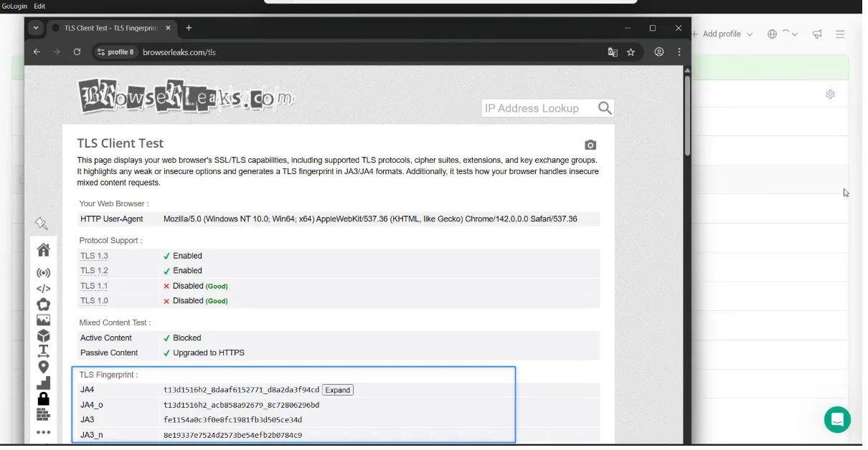The image size is (868, 450).
Task: Expand the JA4 fingerprint details
Action: click(x=337, y=390)
